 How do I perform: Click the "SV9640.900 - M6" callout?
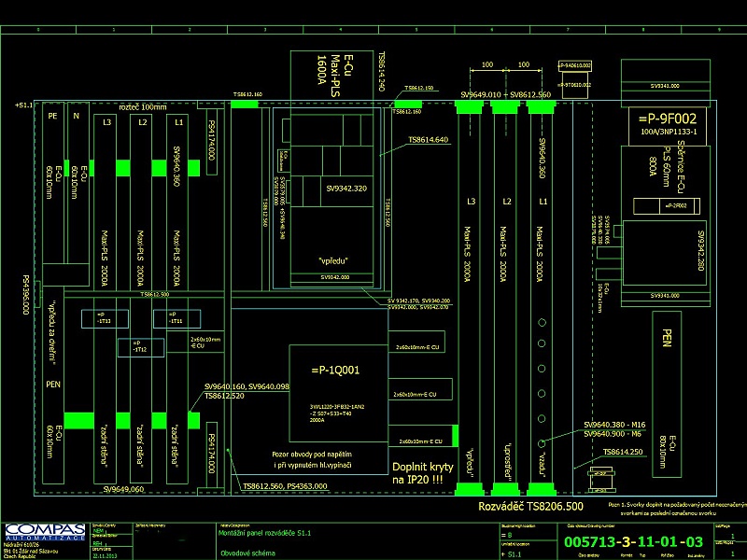pyautogui.click(x=613, y=434)
